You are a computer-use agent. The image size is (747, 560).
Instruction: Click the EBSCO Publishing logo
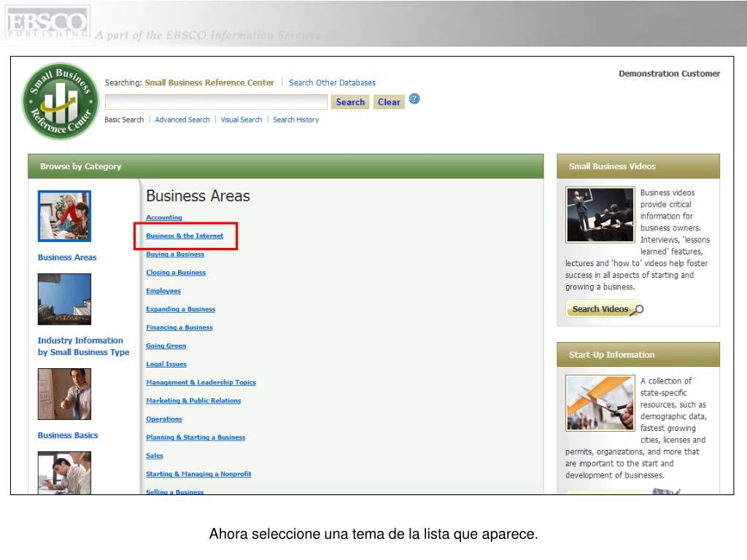click(x=47, y=22)
